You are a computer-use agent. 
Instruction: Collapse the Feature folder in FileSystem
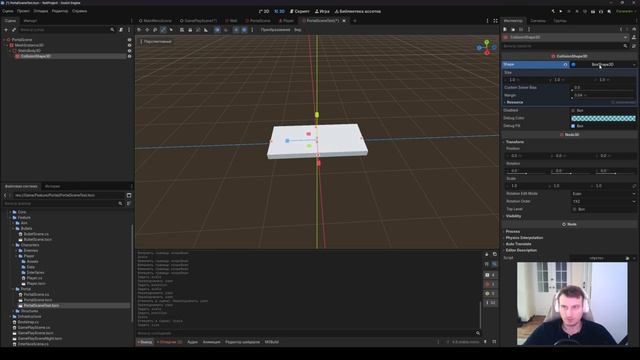pyautogui.click(x=11, y=218)
